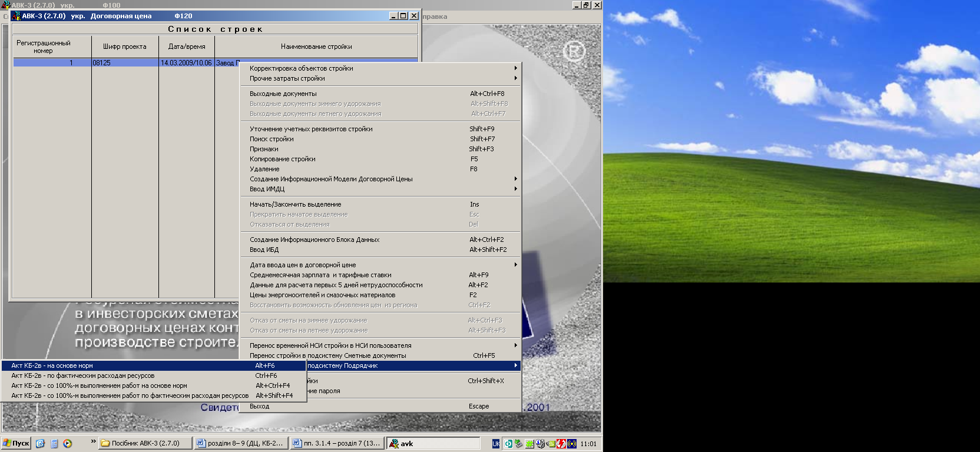The image size is (980, 452).
Task: Click the Шифр проекта column header
Action: tap(125, 46)
